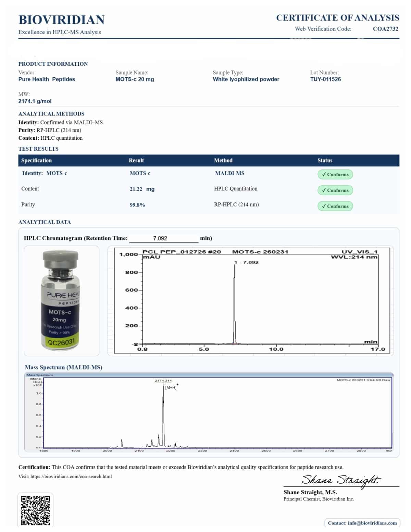Click the Specification column header
The image size is (411, 532).
tap(36, 160)
